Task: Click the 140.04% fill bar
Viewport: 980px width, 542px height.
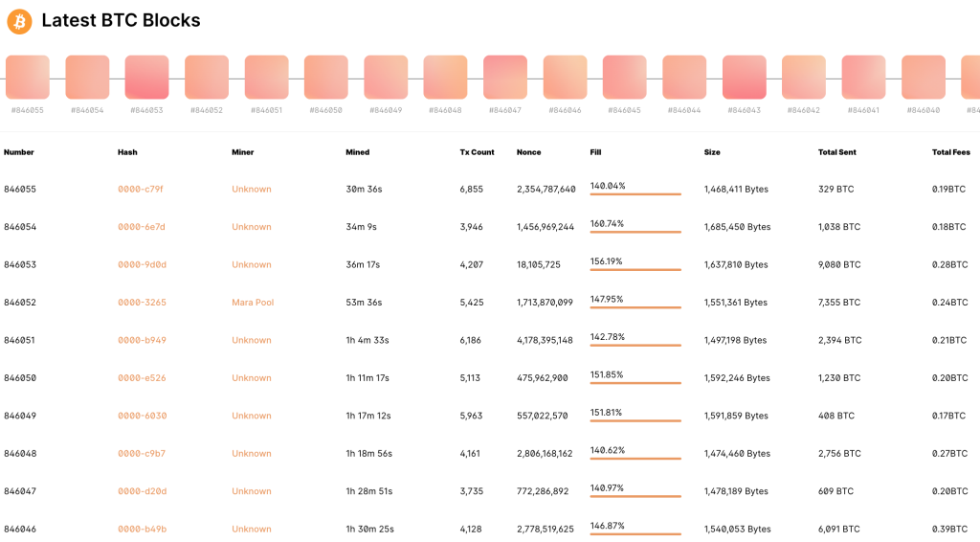Action: pos(635,194)
